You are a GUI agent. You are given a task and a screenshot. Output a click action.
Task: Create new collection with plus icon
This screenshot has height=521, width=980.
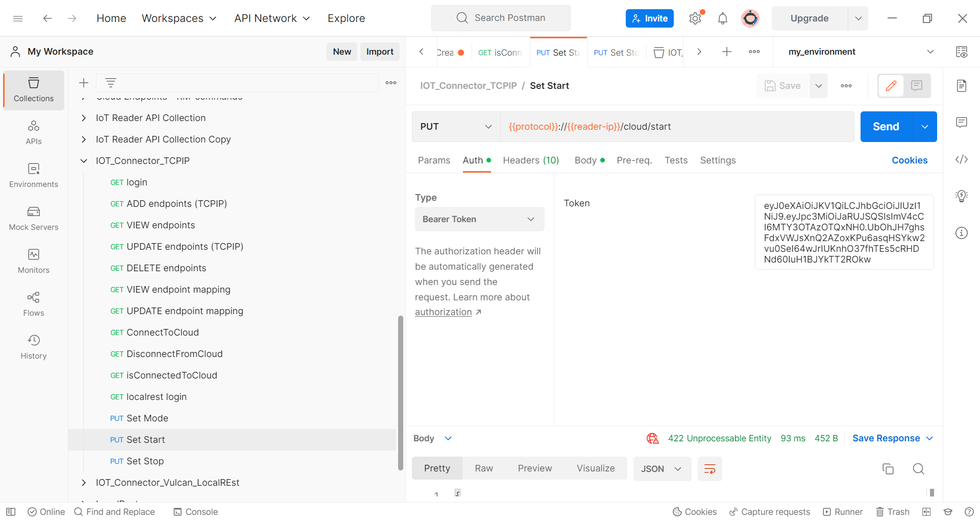84,83
